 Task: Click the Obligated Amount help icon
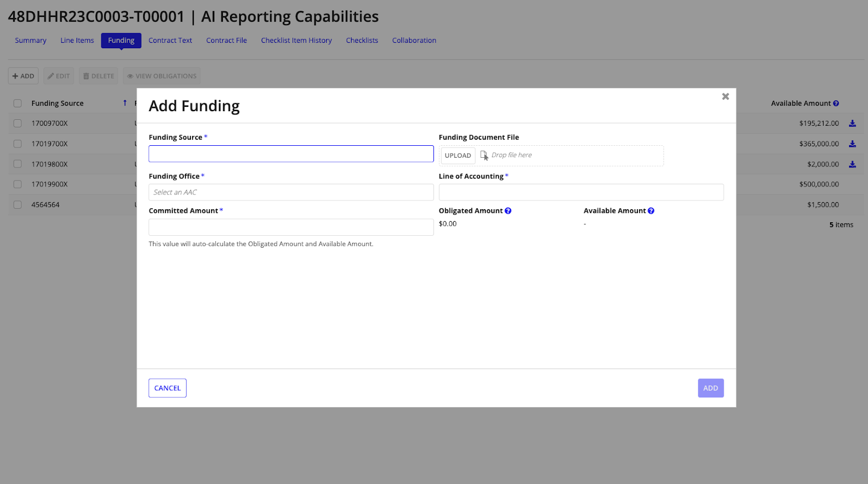point(508,211)
